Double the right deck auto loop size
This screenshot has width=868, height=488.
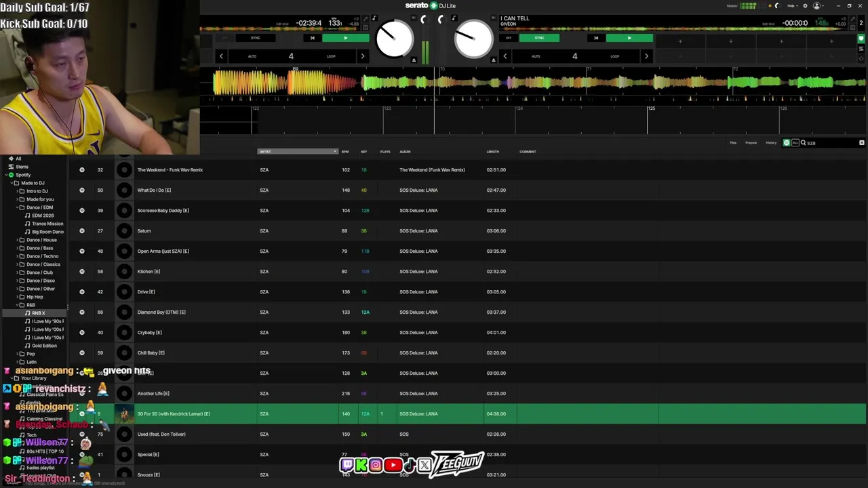click(646, 56)
